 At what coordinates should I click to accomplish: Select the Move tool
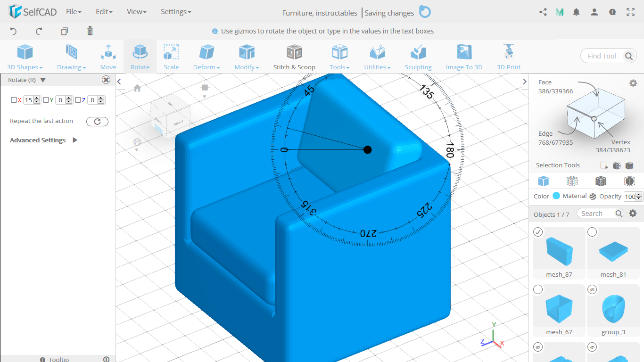pos(108,57)
